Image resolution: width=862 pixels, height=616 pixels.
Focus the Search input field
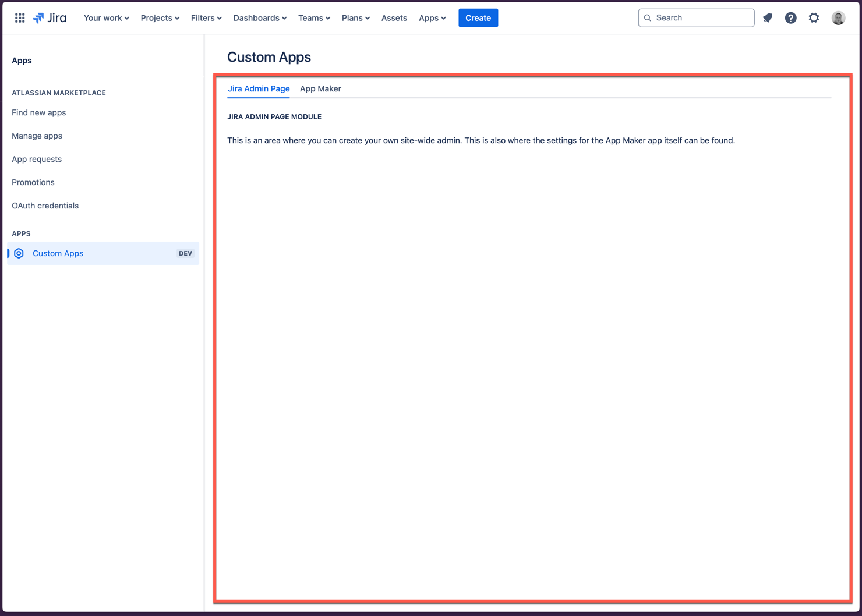(x=696, y=18)
